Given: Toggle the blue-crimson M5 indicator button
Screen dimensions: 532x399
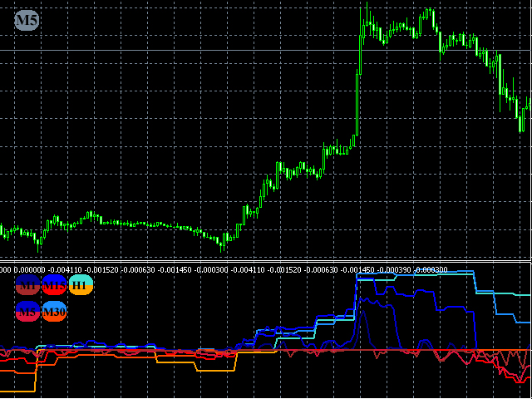Looking at the screenshot, I should click(28, 311).
